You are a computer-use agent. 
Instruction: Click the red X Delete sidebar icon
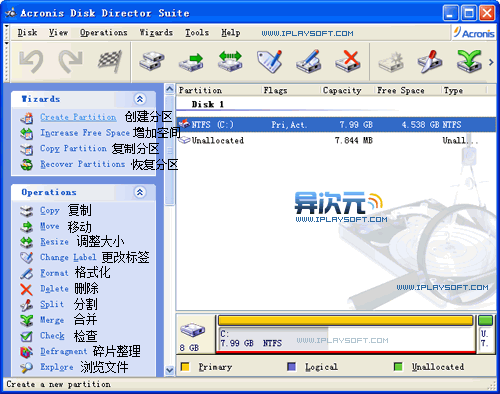(26, 289)
